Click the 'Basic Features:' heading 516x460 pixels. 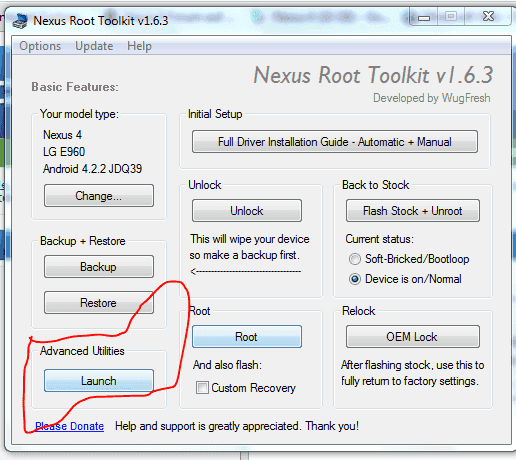(75, 87)
